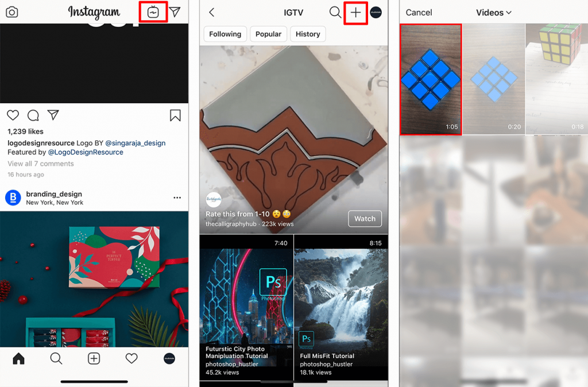
Task: Share the logodesignresource post via send icon
Action: pyautogui.click(x=53, y=115)
